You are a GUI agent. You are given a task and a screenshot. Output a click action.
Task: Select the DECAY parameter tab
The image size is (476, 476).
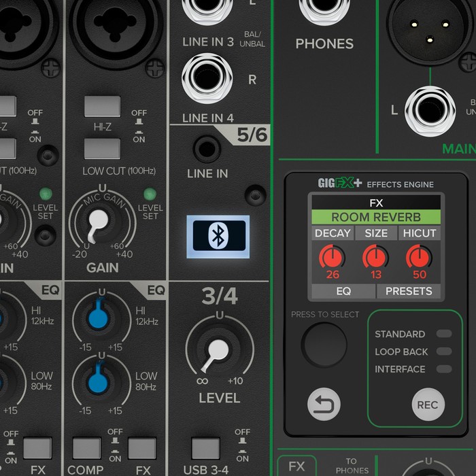333,233
